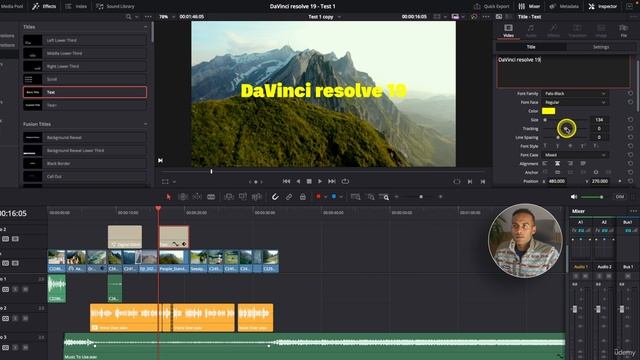Open the Mixer panel button

click(x=529, y=6)
